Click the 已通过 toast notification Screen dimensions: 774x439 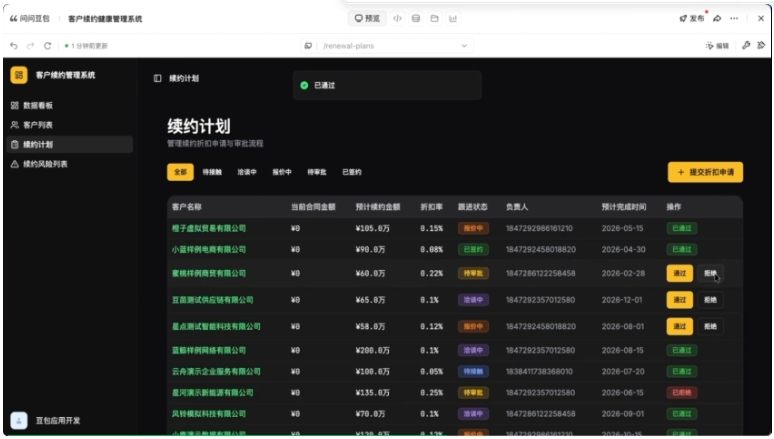point(387,85)
